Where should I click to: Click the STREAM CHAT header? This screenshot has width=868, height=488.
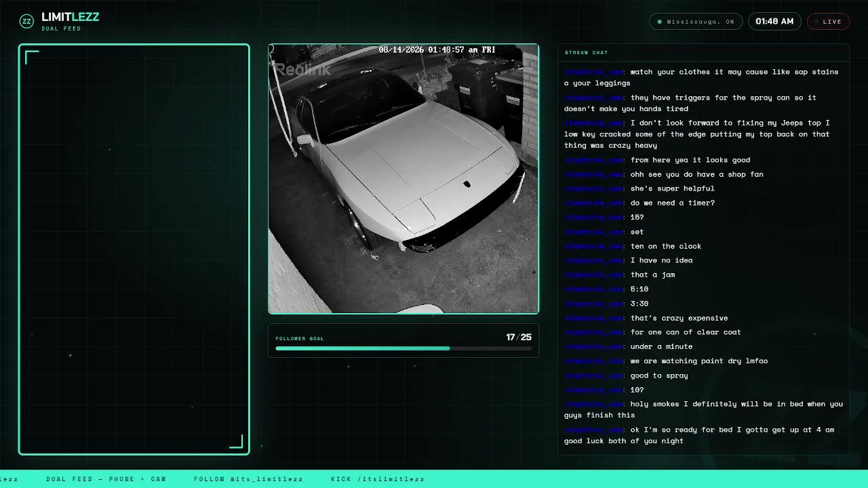tap(586, 52)
